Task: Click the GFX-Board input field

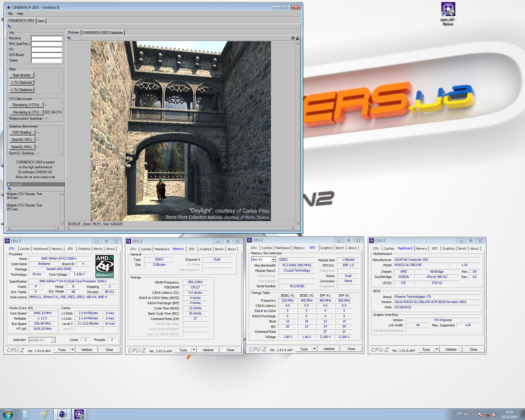Action: point(47,55)
